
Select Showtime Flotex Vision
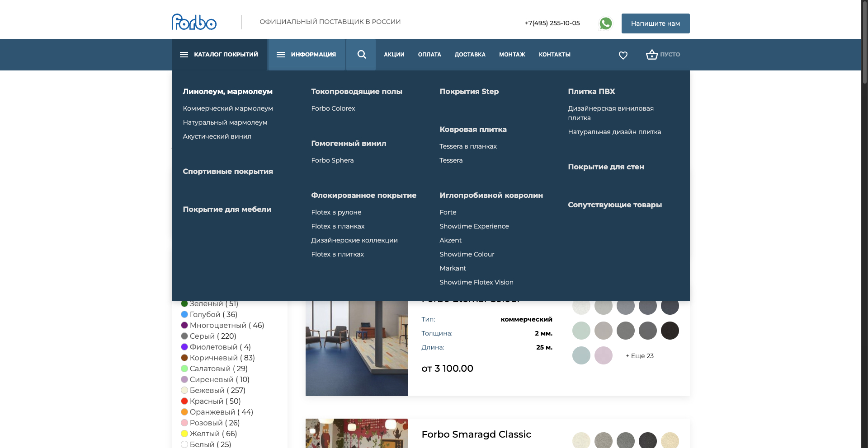click(476, 282)
